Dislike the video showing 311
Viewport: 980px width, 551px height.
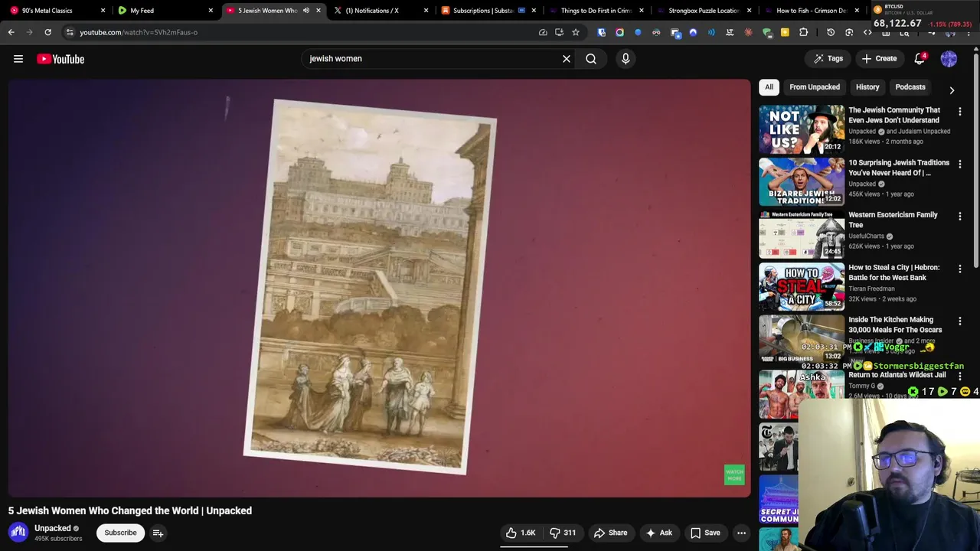pyautogui.click(x=563, y=533)
